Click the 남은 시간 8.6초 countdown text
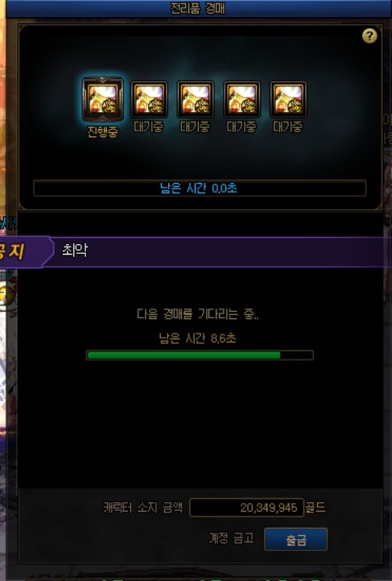392x581 pixels. coord(198,338)
